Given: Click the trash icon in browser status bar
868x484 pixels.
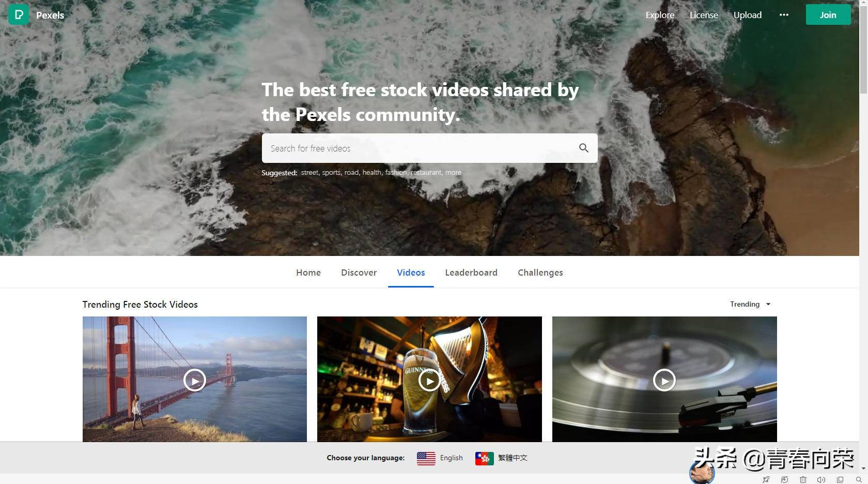Looking at the screenshot, I should pyautogui.click(x=803, y=479).
